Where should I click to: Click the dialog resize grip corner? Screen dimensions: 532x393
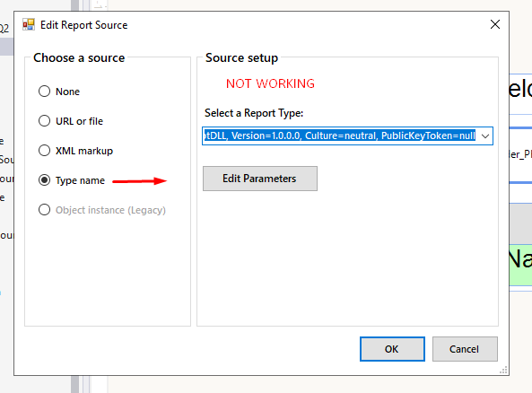(x=503, y=370)
